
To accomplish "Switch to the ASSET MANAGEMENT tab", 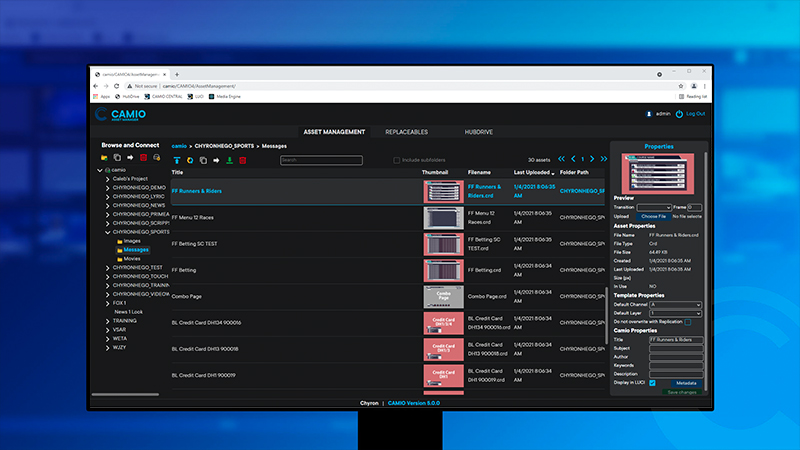I will click(334, 132).
